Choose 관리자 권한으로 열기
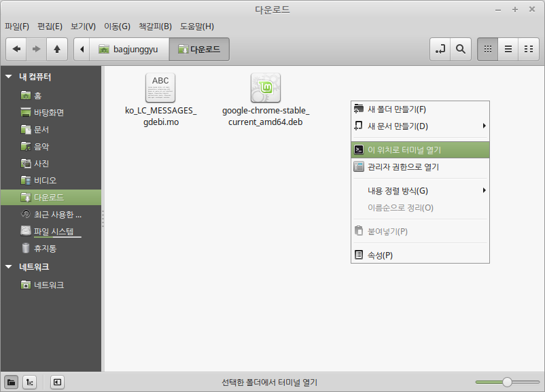Screen dimensions: 545x392 (420, 167)
